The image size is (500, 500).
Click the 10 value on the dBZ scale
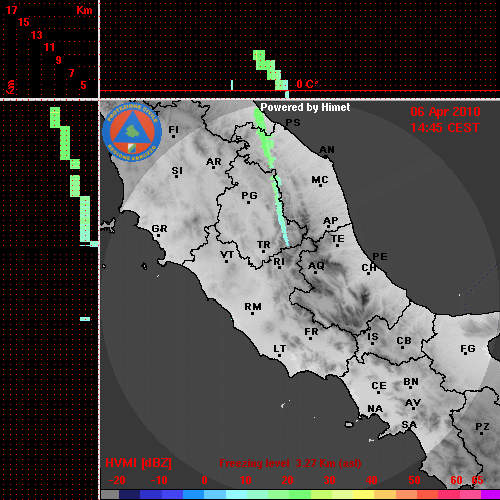[x=246, y=480]
